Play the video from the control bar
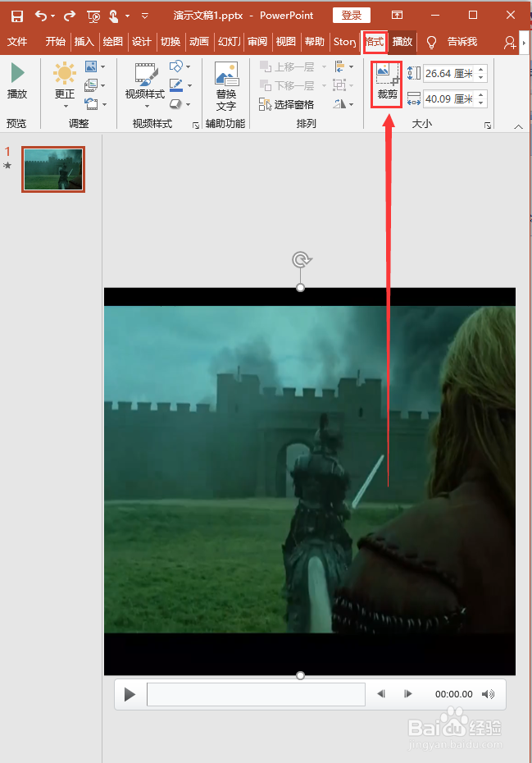The image size is (532, 763). pos(130,694)
